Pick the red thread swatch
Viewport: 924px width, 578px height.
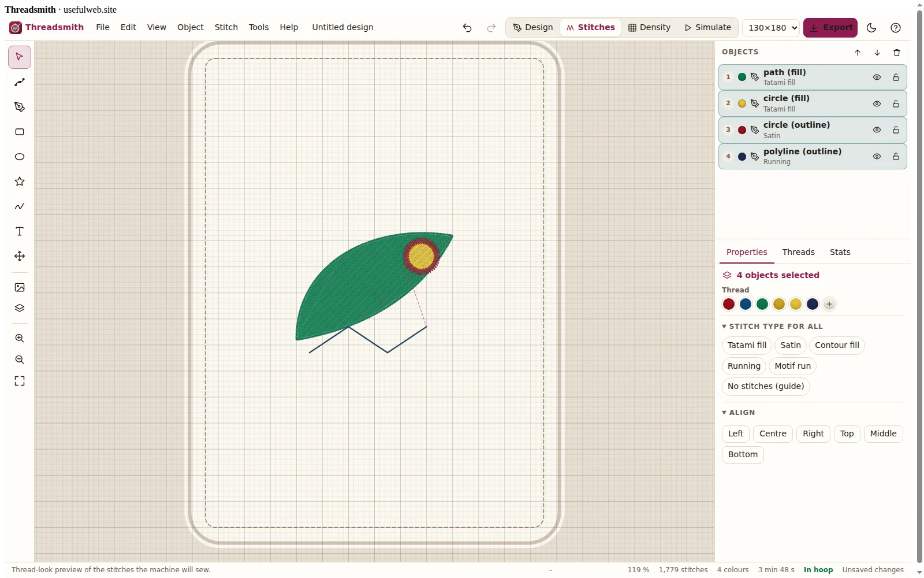coord(729,304)
